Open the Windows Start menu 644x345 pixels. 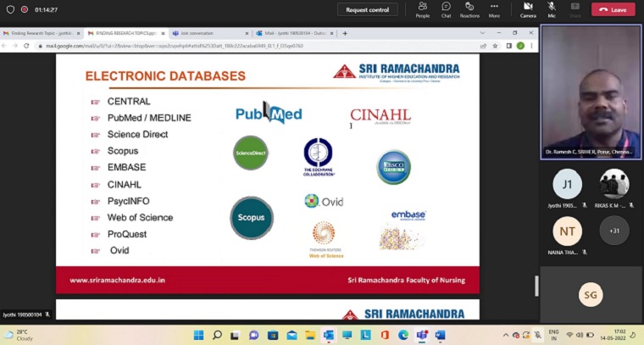[x=198, y=335]
